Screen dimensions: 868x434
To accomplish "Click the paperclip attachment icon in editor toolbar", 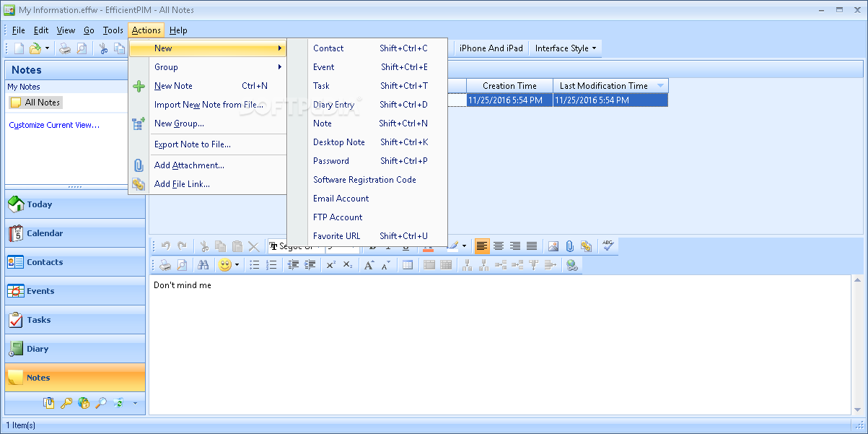I will point(569,246).
